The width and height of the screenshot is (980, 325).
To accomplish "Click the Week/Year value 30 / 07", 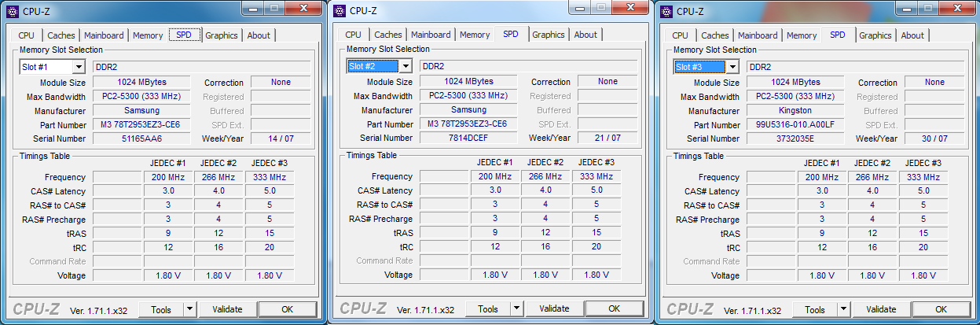I will click(934, 138).
